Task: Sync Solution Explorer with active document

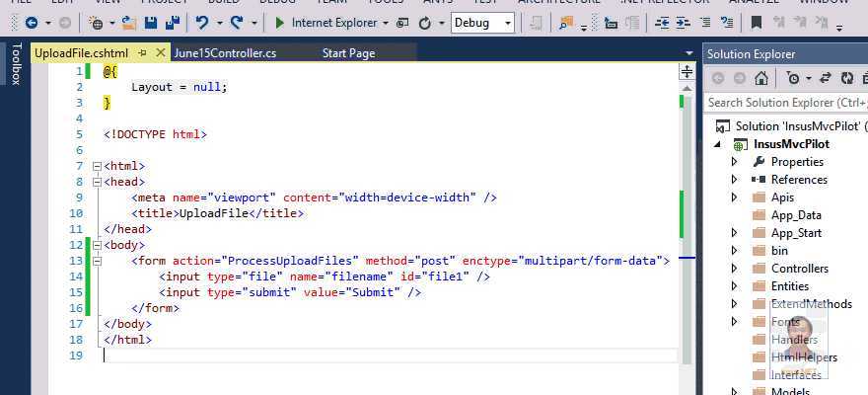Action: click(826, 78)
